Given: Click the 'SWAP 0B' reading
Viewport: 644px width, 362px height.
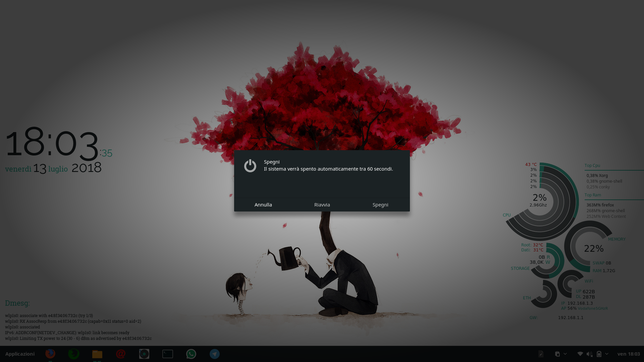Looking at the screenshot, I should (x=602, y=263).
